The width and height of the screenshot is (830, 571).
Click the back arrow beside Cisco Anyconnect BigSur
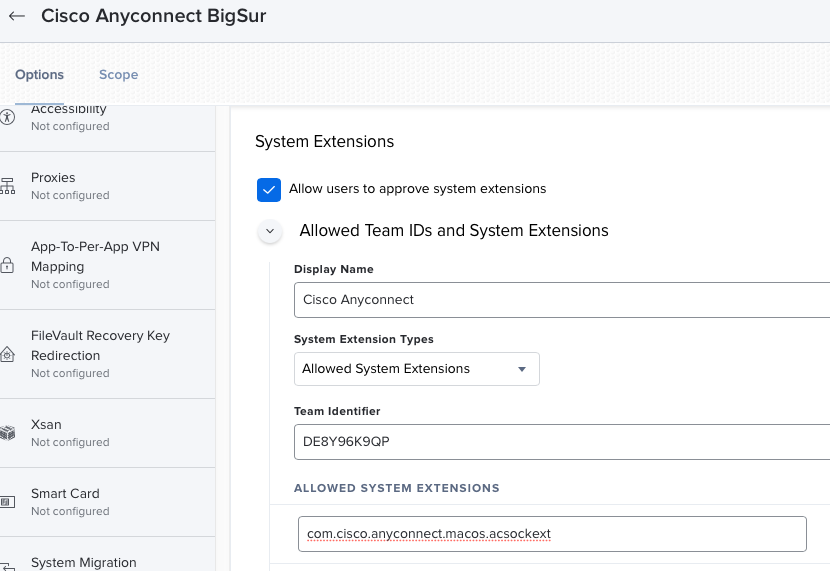[x=17, y=16]
